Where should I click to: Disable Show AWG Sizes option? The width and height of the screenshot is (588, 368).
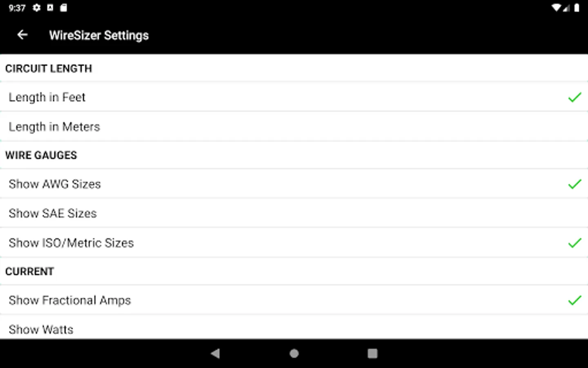(x=55, y=184)
